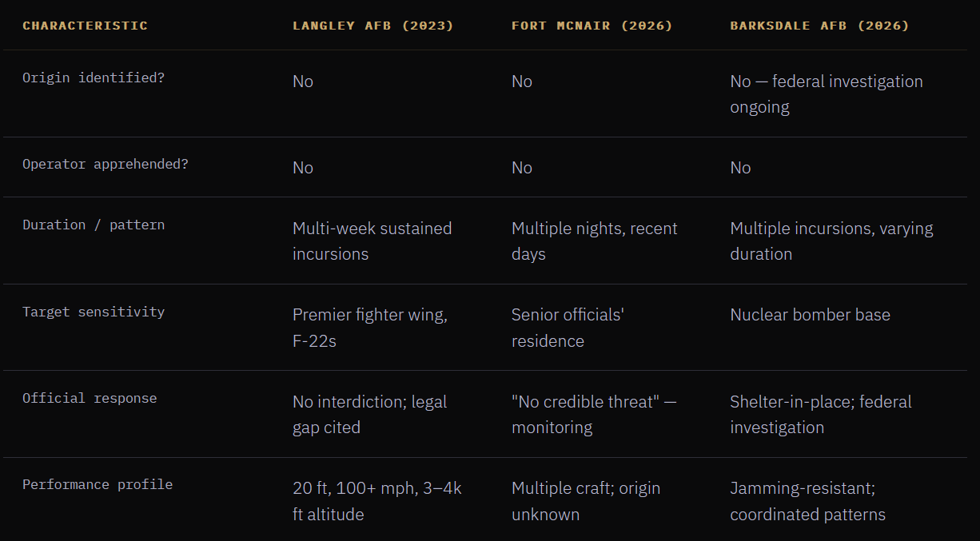
Task: Select the 'Operator apprehended?' row label
Action: (x=106, y=165)
